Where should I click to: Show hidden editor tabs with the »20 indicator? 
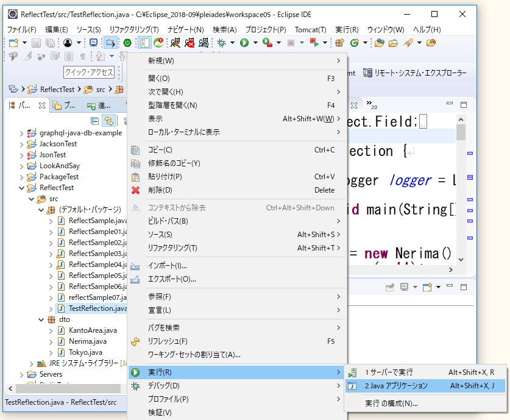tap(372, 105)
